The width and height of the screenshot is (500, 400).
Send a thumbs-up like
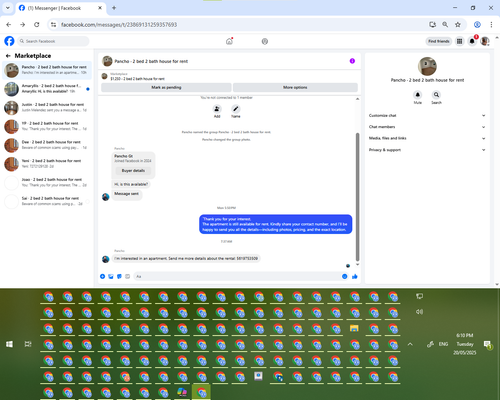355,276
